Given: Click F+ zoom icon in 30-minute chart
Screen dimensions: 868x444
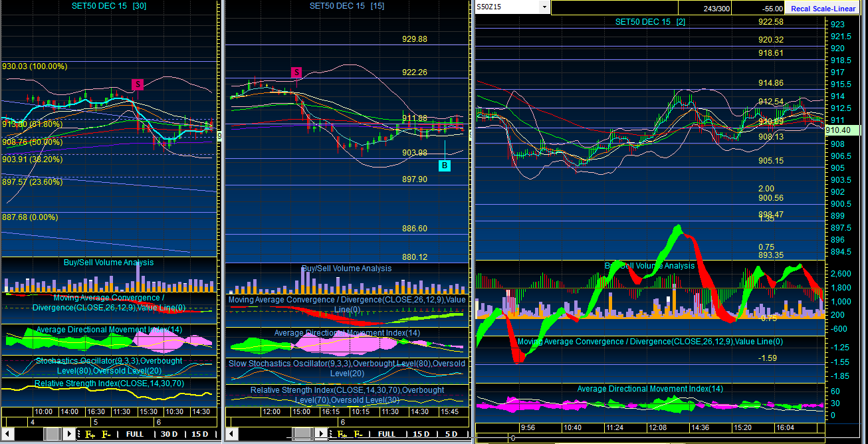Looking at the screenshot, I should click(x=89, y=434).
